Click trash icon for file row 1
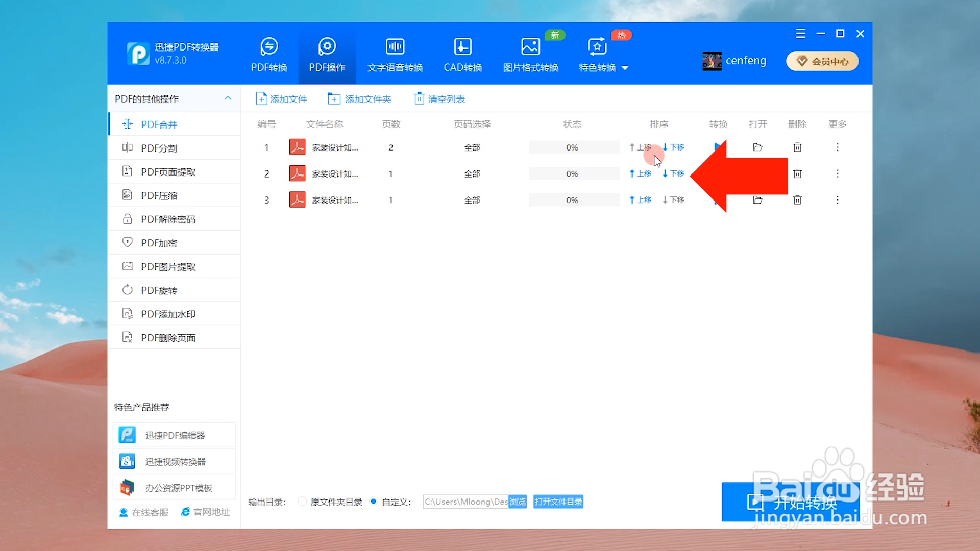 coord(797,147)
